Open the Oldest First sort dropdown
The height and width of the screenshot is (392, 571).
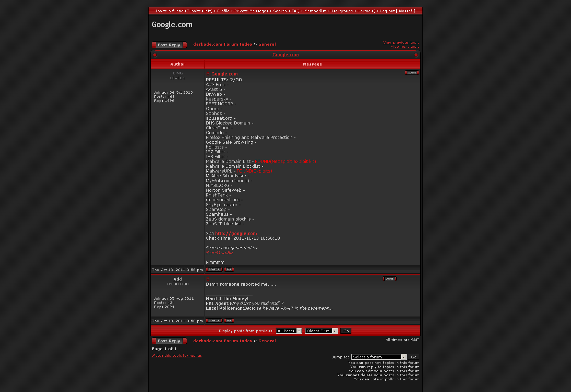click(x=321, y=331)
